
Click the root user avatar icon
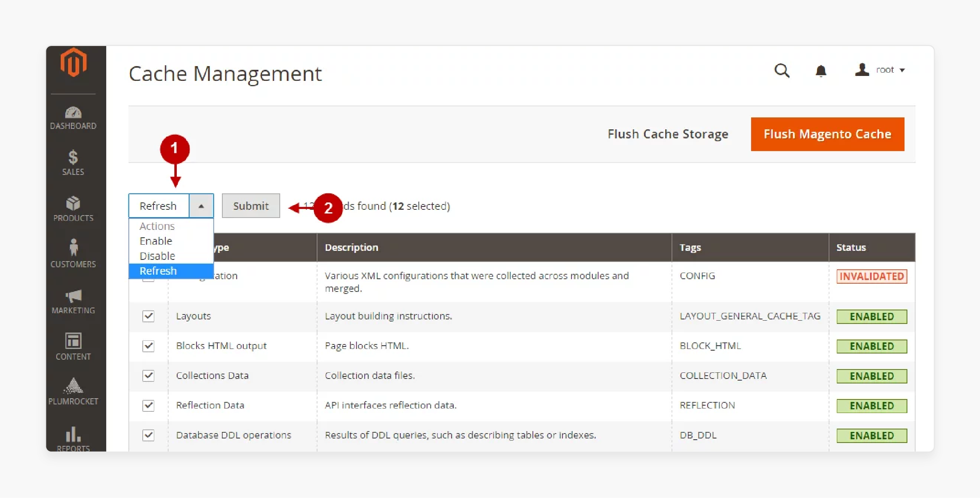point(862,70)
